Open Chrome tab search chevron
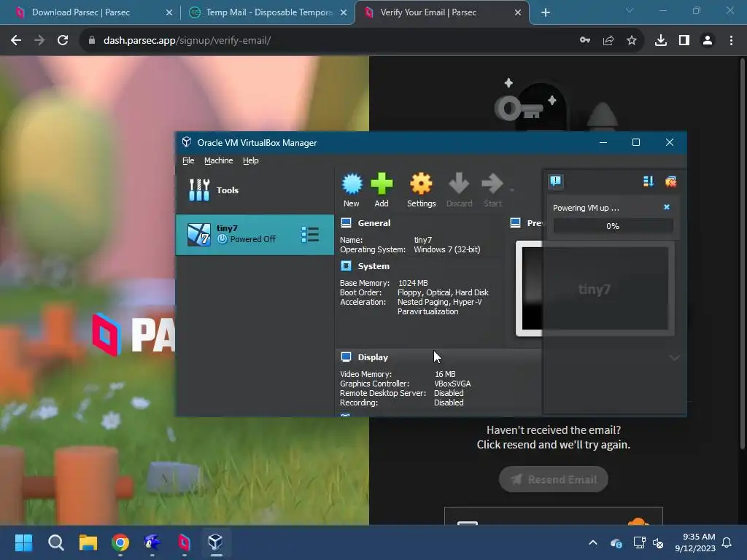 pyautogui.click(x=630, y=10)
